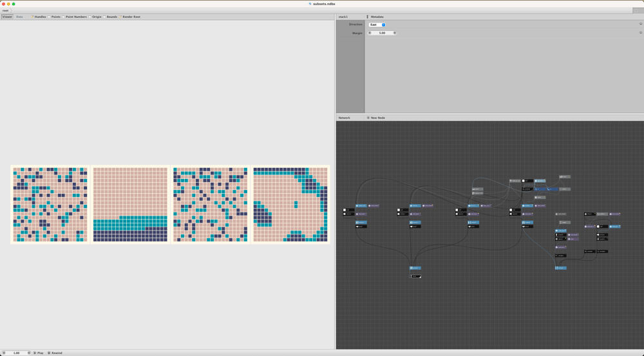Decrease frame with the left stepper
The height and width of the screenshot is (356, 644).
(4, 353)
